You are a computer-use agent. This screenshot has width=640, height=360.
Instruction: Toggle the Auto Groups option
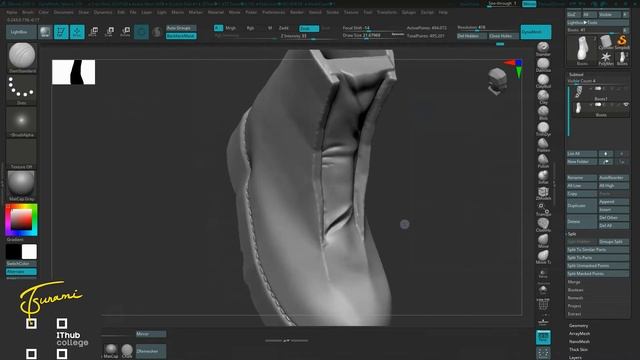coord(181,28)
